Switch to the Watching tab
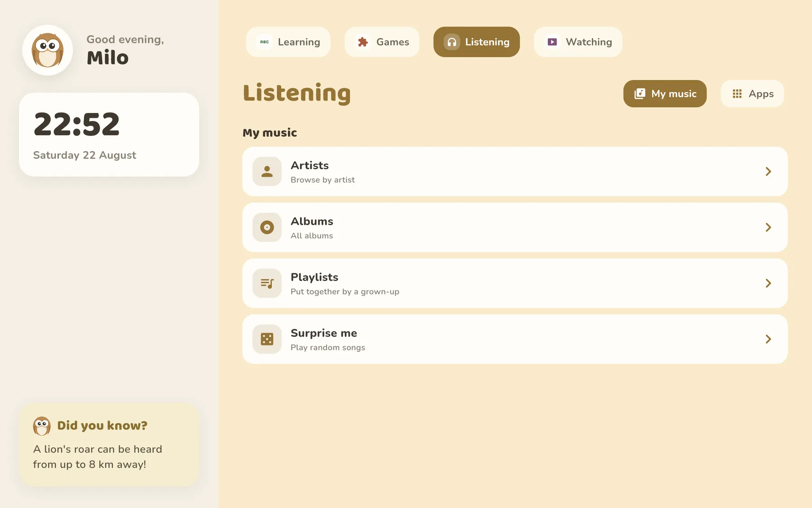This screenshot has height=508, width=812. [x=578, y=42]
